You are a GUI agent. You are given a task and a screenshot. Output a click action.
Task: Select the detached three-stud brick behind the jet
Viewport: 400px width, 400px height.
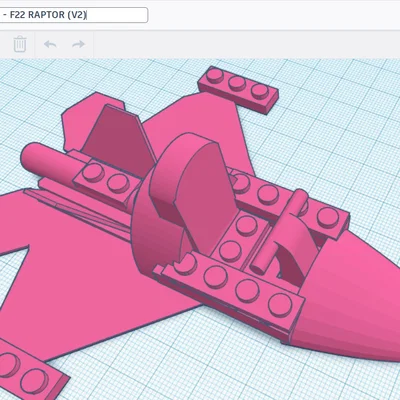[x=238, y=89]
